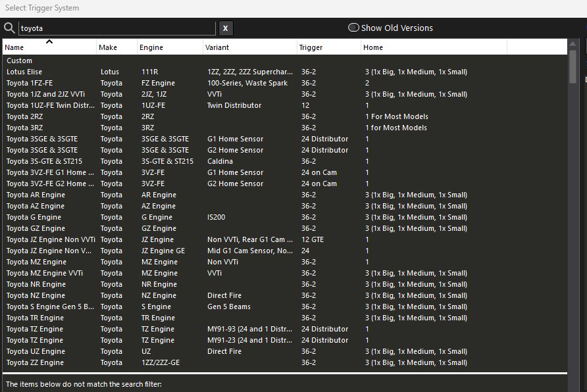Click the 111R engine cell
Screen dimensions: 587x392
149,72
